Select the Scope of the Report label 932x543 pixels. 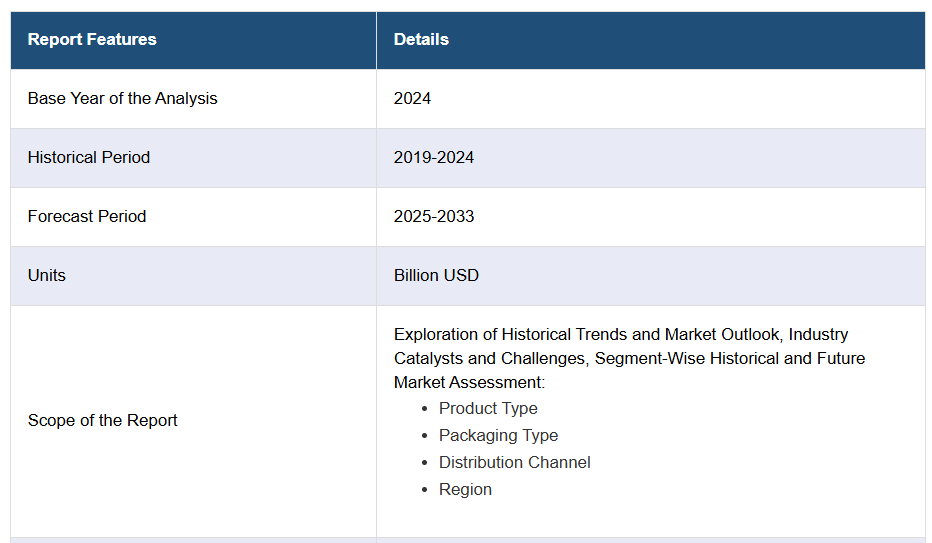[x=102, y=421]
